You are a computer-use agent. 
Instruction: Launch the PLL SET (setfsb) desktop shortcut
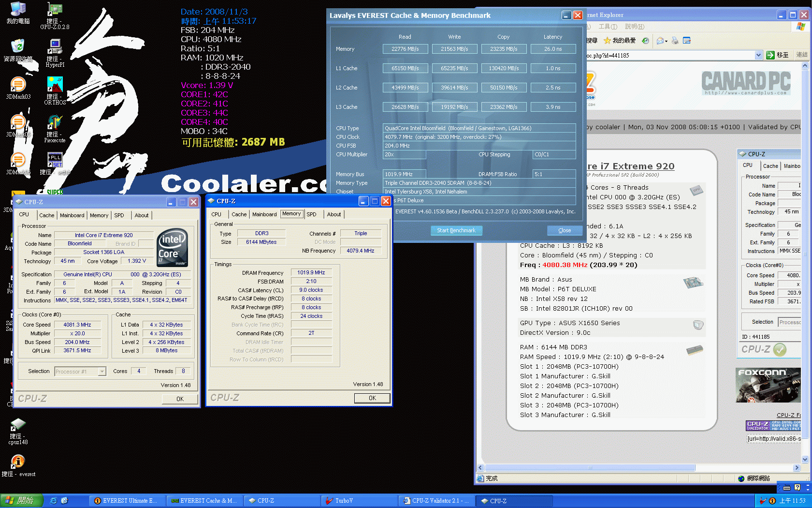coord(55,164)
